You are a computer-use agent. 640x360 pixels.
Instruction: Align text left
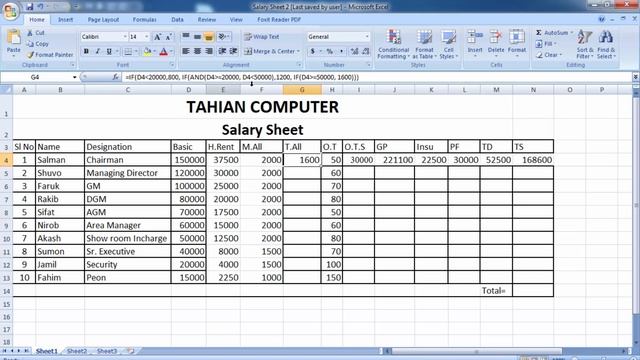point(186,51)
